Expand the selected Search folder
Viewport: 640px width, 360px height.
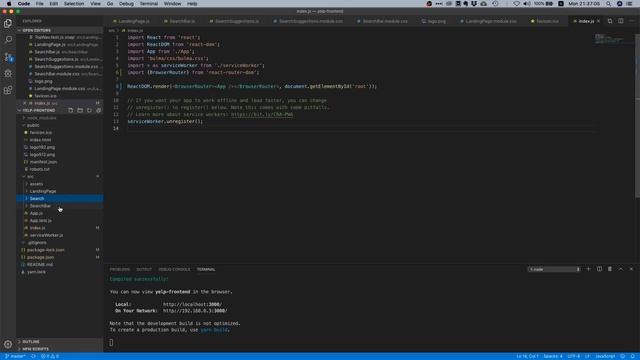coord(37,198)
